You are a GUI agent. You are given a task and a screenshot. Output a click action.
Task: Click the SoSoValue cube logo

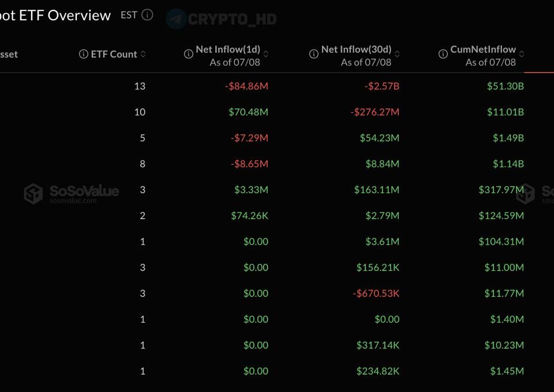click(33, 194)
